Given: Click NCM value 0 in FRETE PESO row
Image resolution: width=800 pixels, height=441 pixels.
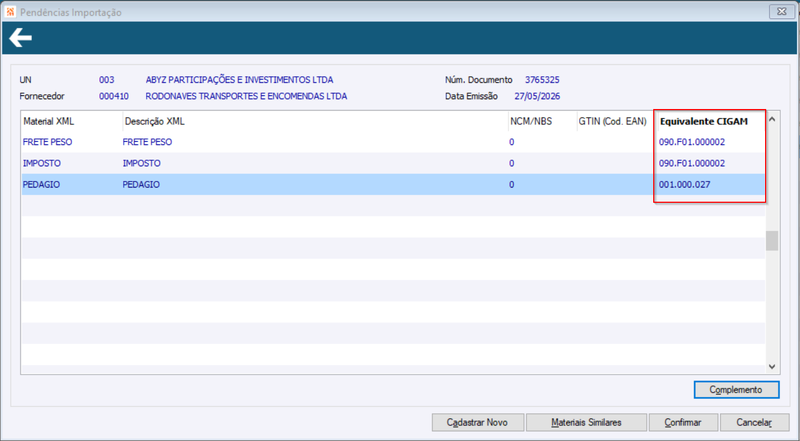Looking at the screenshot, I should [x=512, y=142].
